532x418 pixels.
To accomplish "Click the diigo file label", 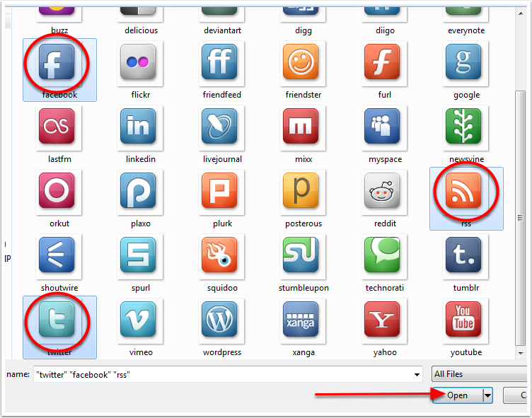I will coord(385,31).
